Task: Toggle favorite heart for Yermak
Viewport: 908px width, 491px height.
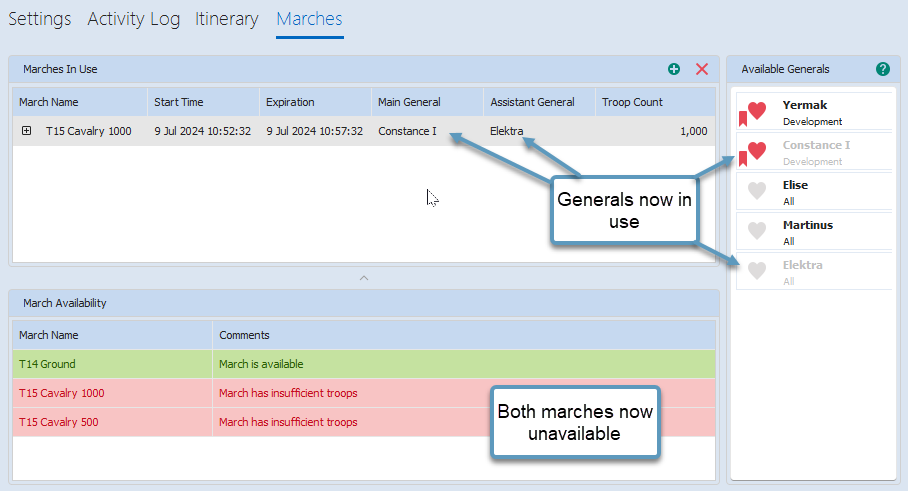Action: [758, 111]
